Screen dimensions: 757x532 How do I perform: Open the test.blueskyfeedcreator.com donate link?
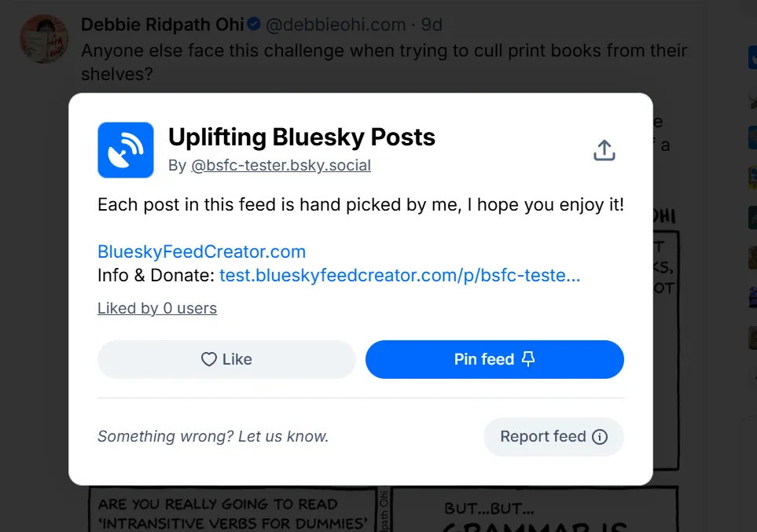click(x=399, y=276)
